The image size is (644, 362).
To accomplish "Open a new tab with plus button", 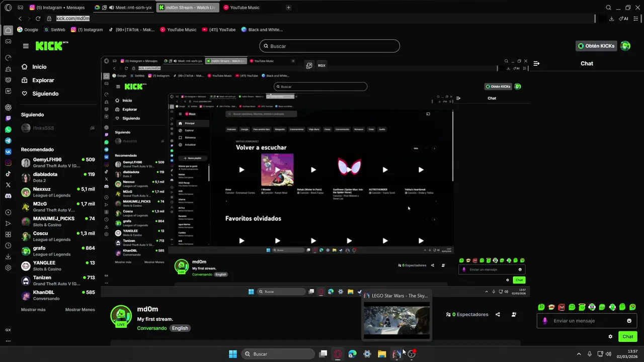I will click(x=288, y=8).
